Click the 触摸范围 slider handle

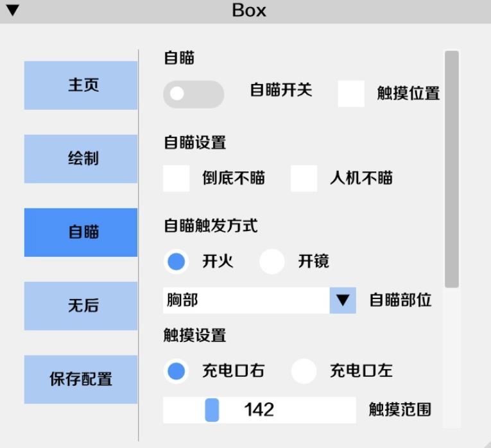coord(212,410)
